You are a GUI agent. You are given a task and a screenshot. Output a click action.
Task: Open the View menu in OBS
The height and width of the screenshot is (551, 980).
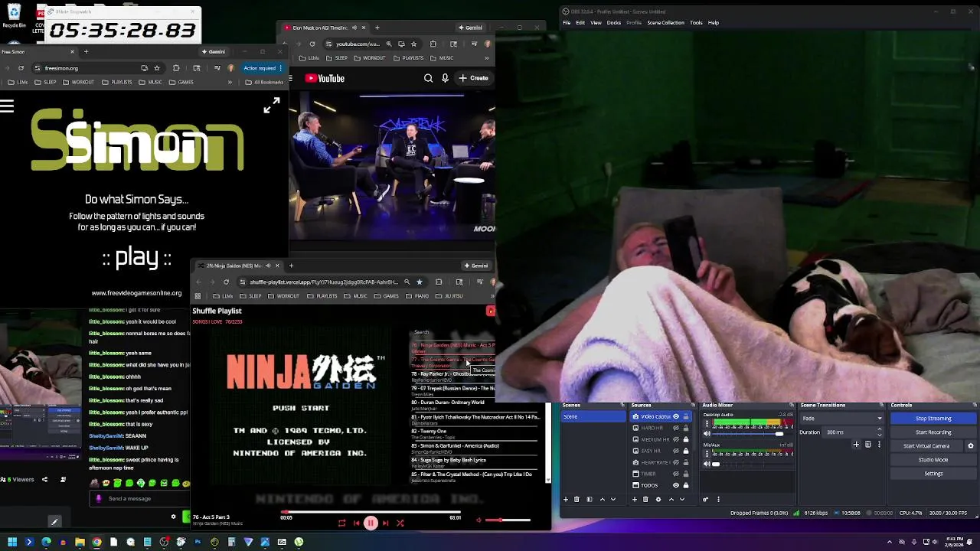[x=596, y=23]
